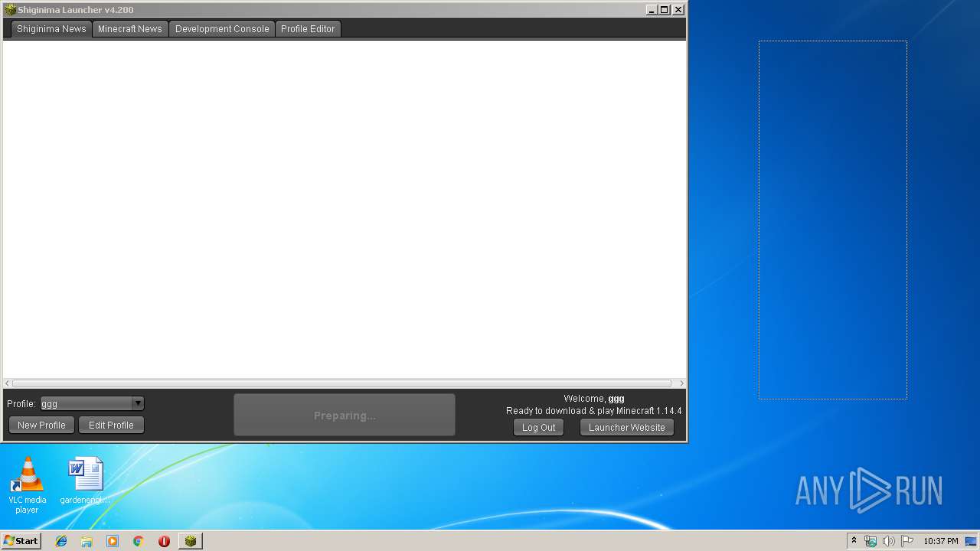Click Shiginima Launcher taskbar button
This screenshot has width=980, height=551.
(191, 541)
